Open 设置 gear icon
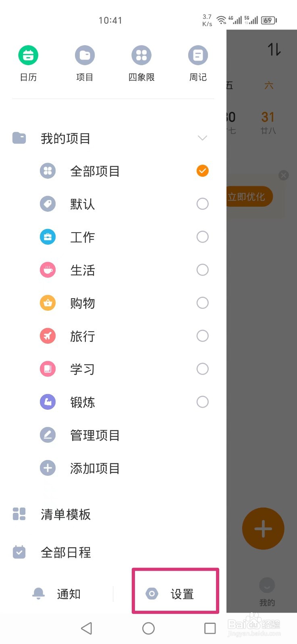Screen dimensions: 297x644 152,594
